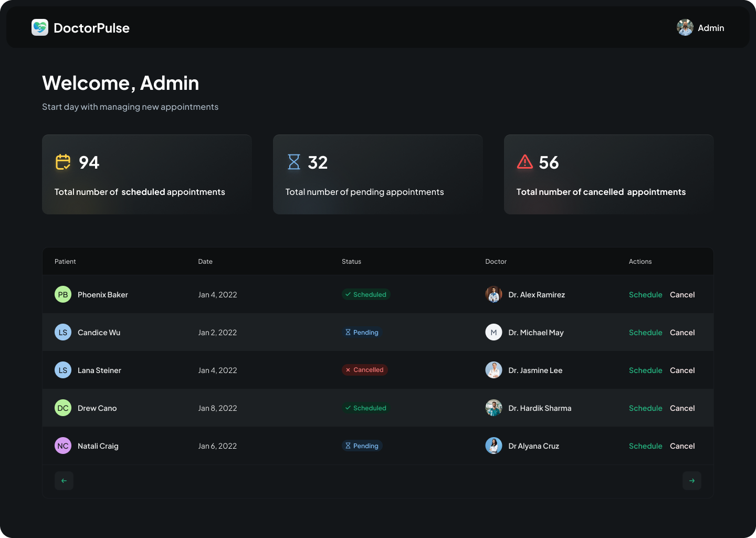Viewport: 756px width, 538px height.
Task: Click Phoenix Baker's PB avatar
Action: click(x=63, y=295)
